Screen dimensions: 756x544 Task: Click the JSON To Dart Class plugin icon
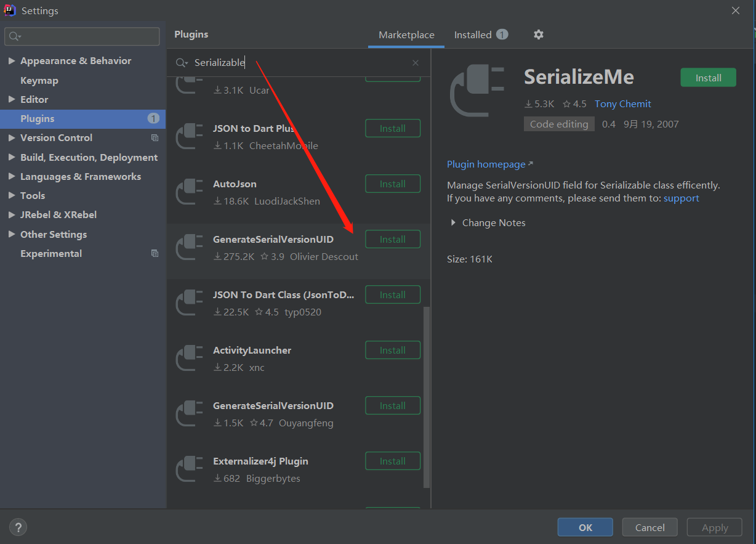tap(190, 302)
